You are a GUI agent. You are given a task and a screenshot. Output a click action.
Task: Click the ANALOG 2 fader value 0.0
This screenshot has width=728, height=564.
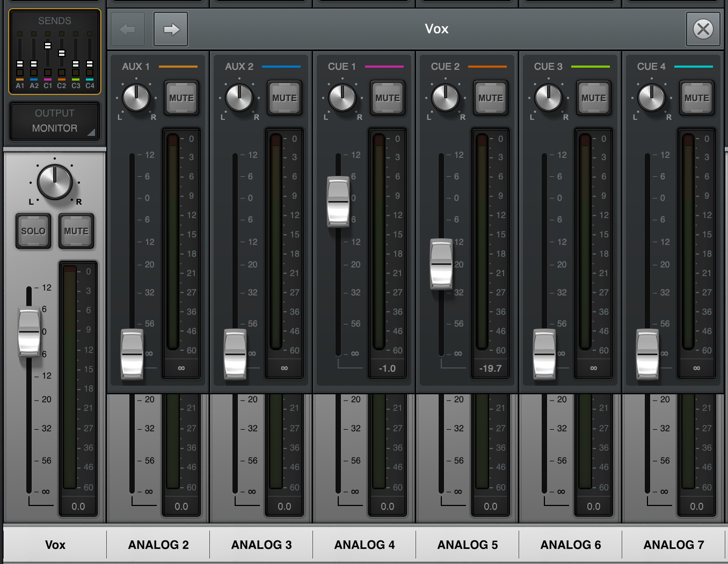click(181, 506)
